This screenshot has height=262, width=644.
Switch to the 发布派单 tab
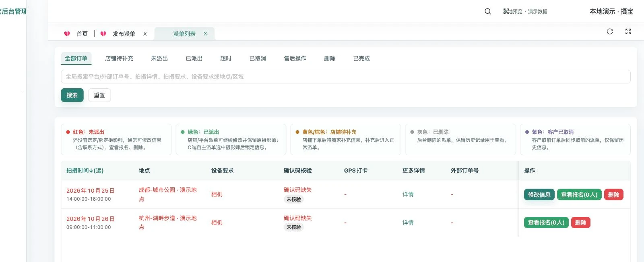[x=124, y=34]
